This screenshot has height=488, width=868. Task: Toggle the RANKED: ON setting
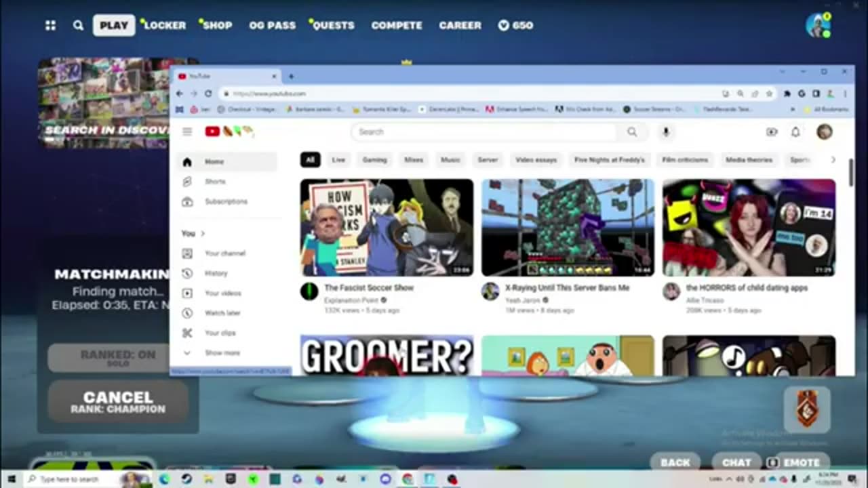(x=118, y=357)
